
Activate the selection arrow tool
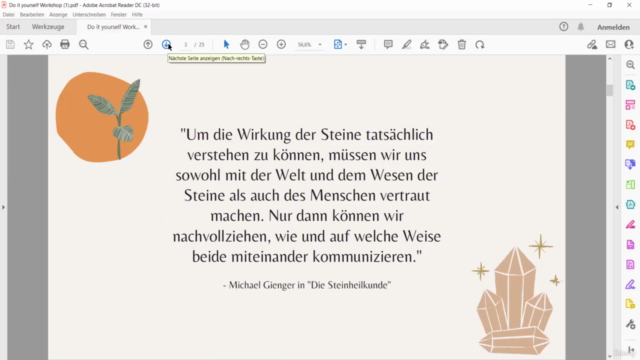226,44
